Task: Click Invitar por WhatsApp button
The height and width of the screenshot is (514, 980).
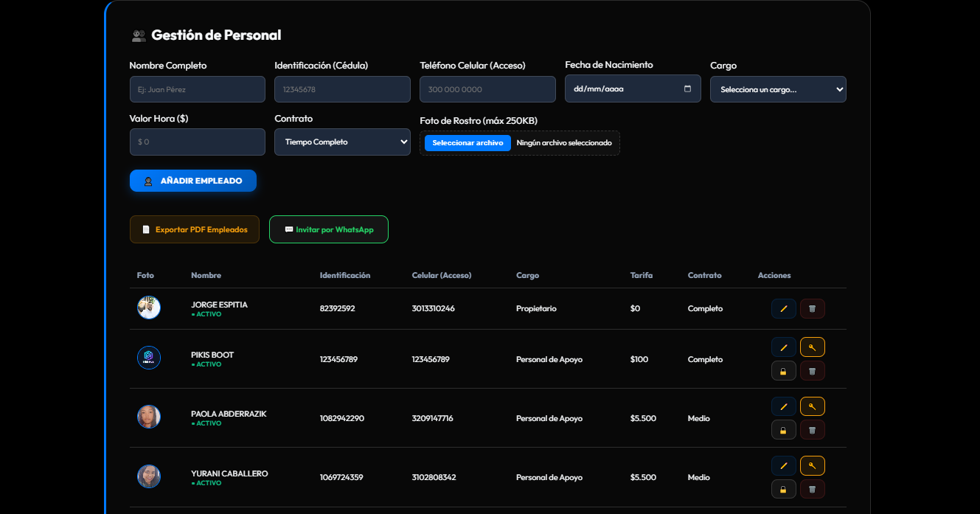Action: (x=328, y=229)
